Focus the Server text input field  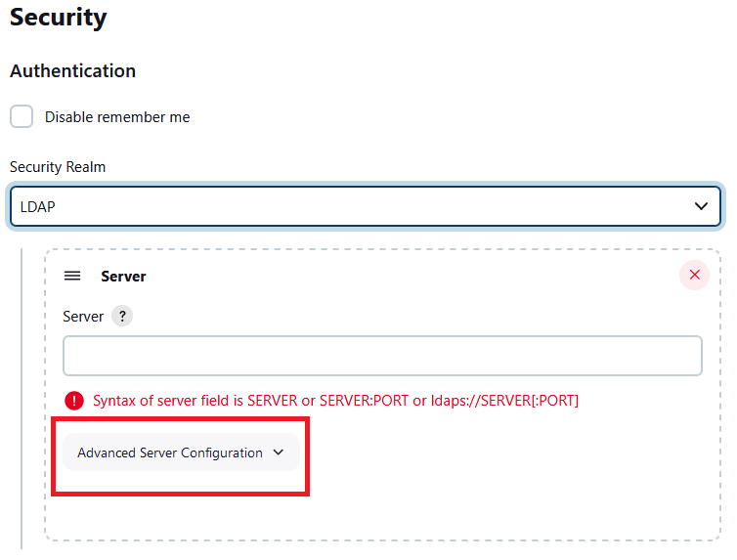382,356
